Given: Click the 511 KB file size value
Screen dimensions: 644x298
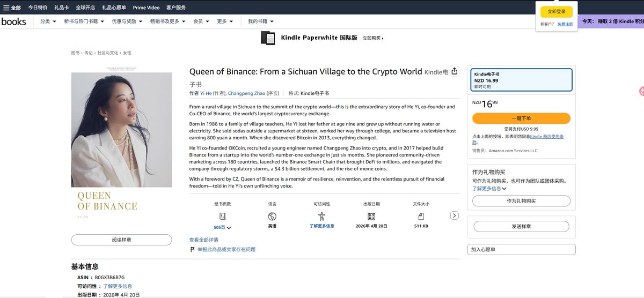Looking at the screenshot, I should (x=421, y=226).
